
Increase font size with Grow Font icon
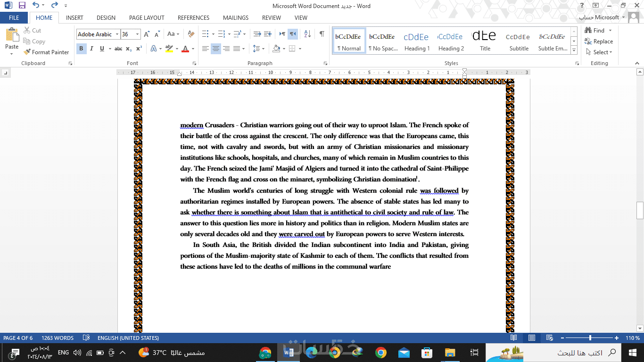[x=147, y=34]
